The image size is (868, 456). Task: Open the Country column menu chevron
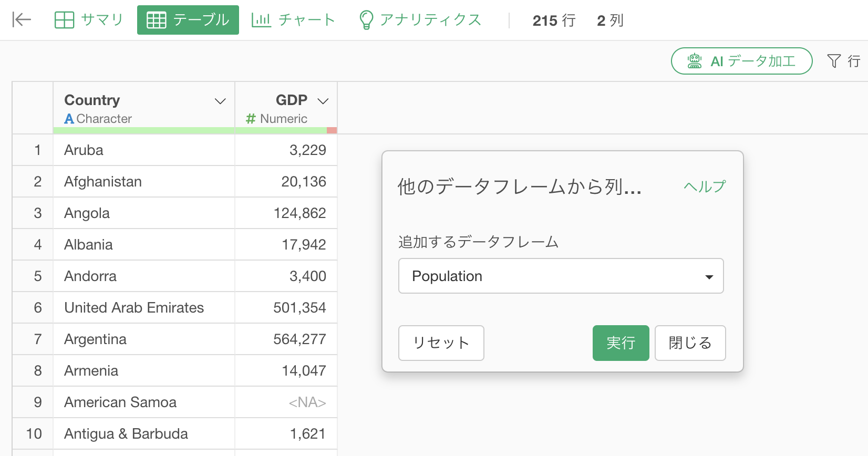[220, 101]
